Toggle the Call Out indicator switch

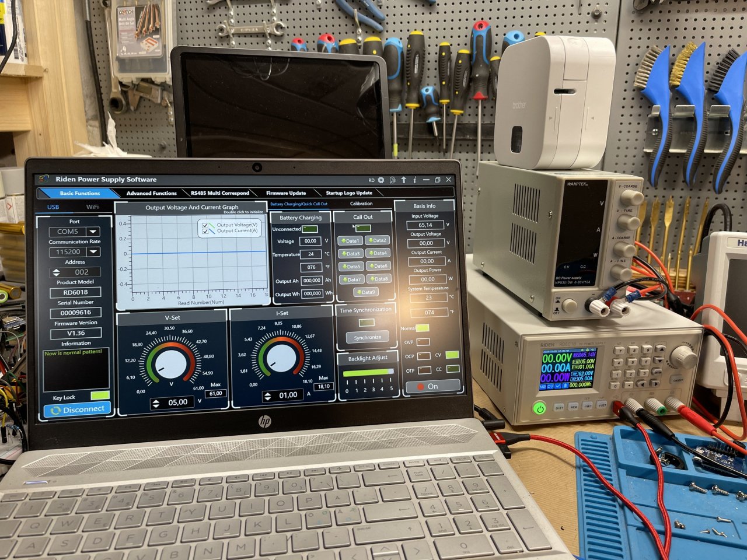click(x=363, y=228)
